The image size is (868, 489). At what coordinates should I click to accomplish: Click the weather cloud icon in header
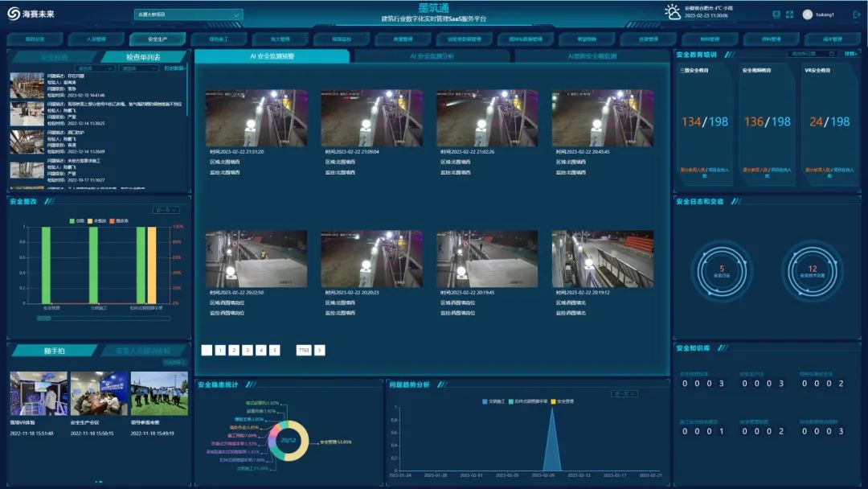click(x=673, y=11)
